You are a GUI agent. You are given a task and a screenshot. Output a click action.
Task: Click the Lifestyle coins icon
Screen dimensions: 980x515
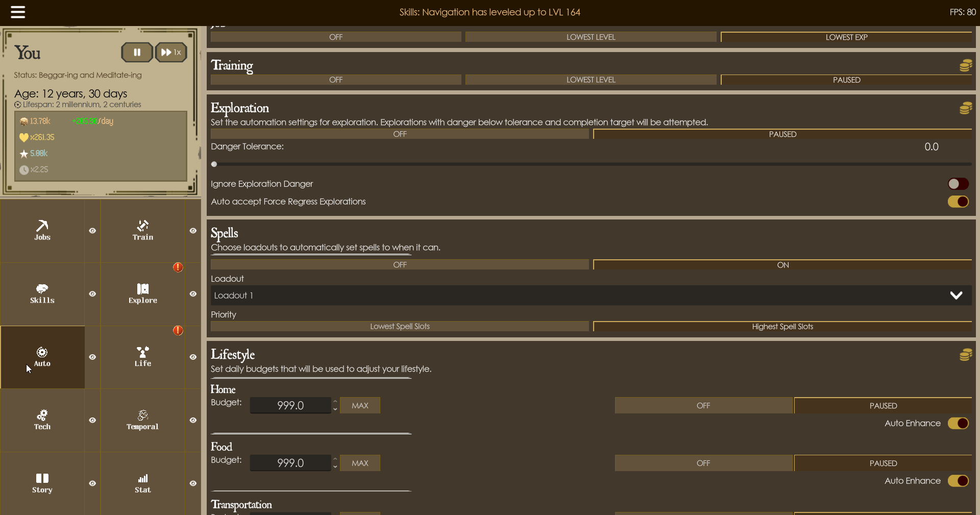(x=966, y=355)
